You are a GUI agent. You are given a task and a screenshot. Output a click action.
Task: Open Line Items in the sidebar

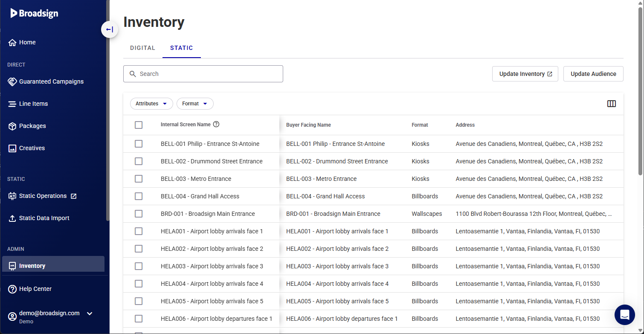point(33,104)
